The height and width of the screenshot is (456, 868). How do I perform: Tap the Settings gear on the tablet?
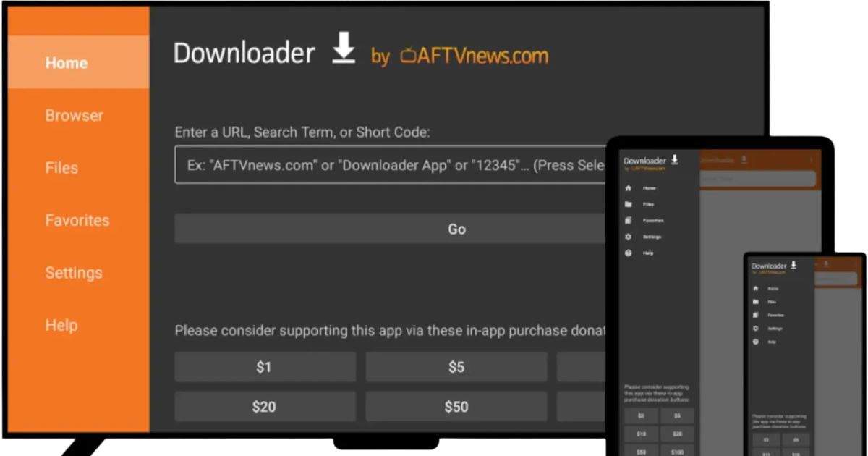[628, 237]
